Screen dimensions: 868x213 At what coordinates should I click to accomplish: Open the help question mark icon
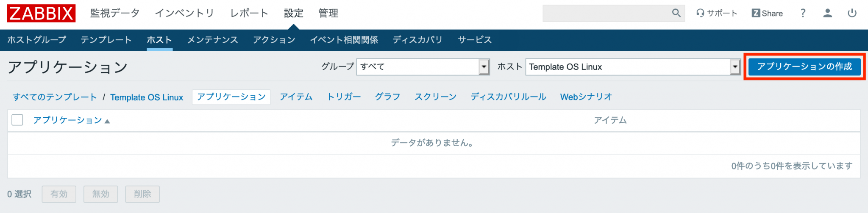tap(803, 13)
